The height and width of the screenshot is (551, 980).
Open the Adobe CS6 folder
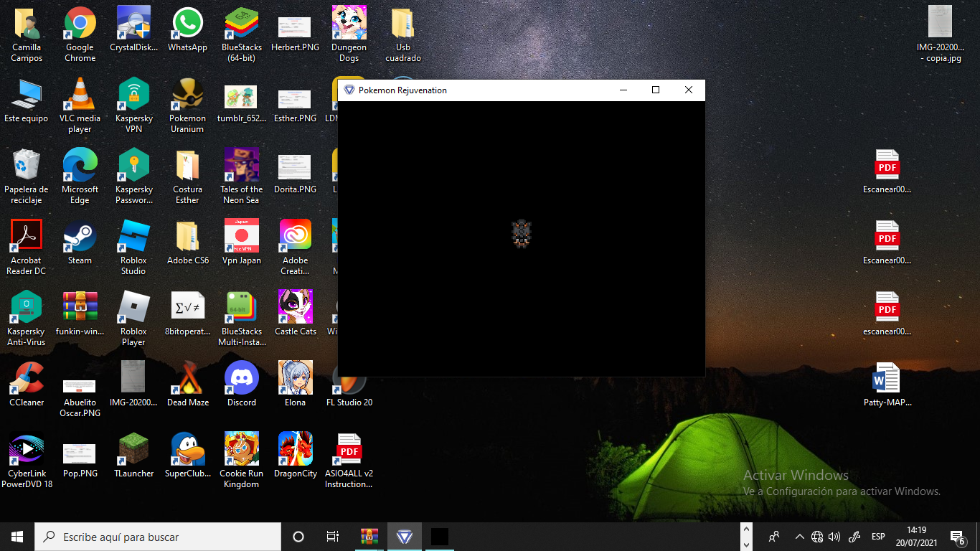pyautogui.click(x=187, y=237)
